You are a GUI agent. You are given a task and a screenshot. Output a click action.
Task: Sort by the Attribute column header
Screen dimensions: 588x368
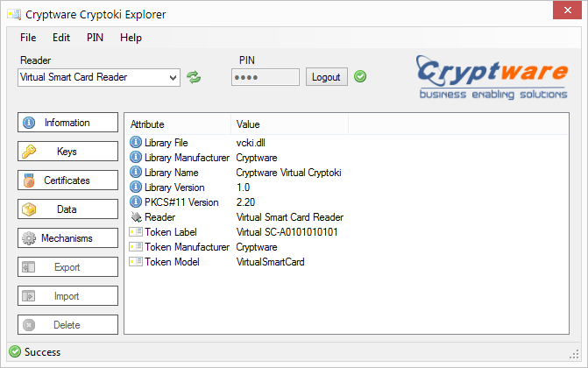point(178,124)
